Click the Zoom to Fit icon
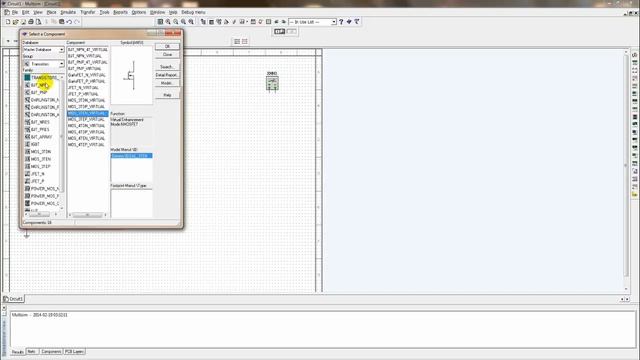Viewport: 640px width, 360px height. (191, 22)
